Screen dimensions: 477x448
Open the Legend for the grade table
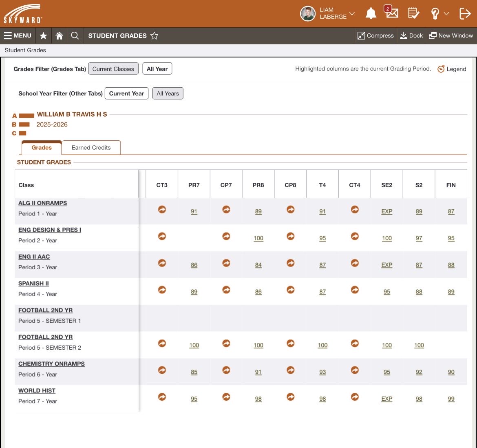click(451, 69)
